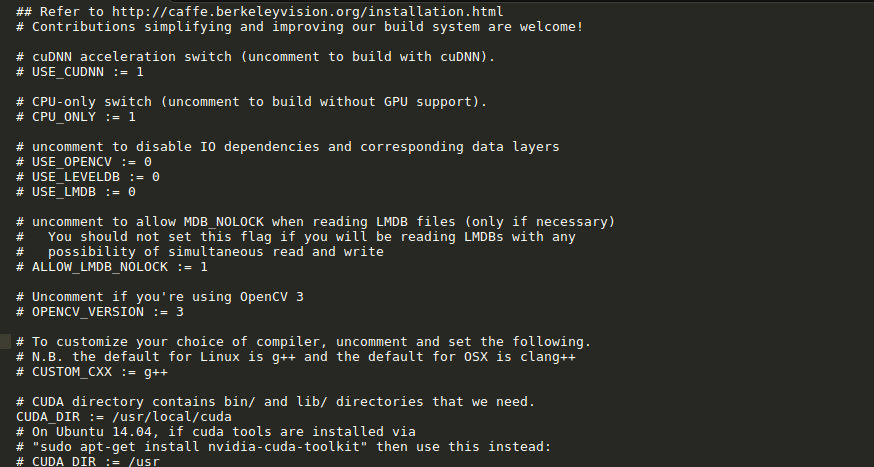Click the 'On Ubuntu 14.04' comment line
Screen dimensions: 874x467
tap(216, 432)
